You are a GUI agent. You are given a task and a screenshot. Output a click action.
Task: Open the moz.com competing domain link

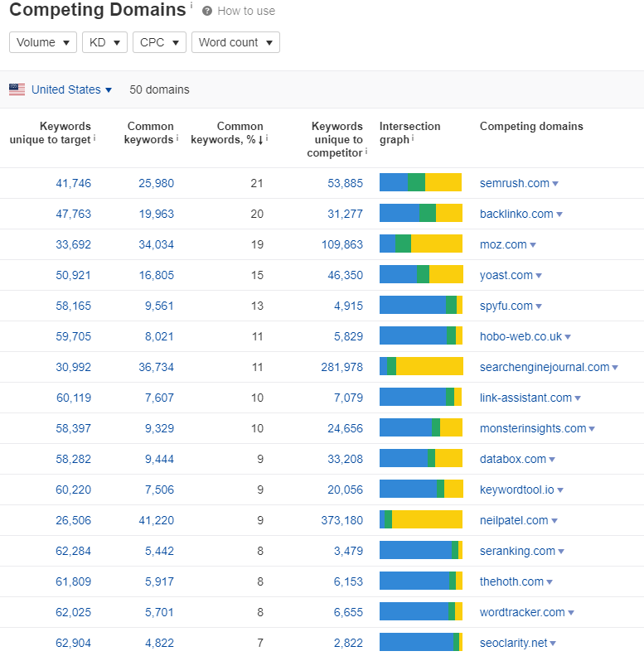click(503, 244)
